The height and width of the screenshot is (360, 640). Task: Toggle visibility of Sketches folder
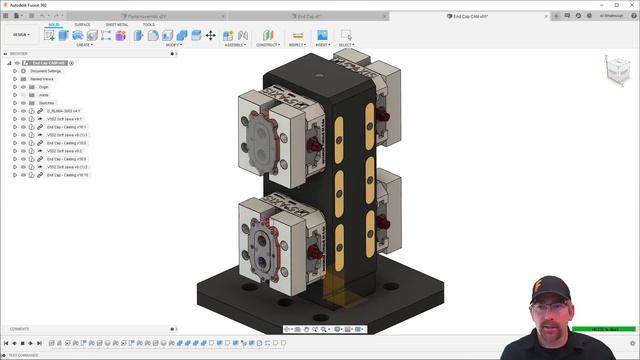(23, 103)
